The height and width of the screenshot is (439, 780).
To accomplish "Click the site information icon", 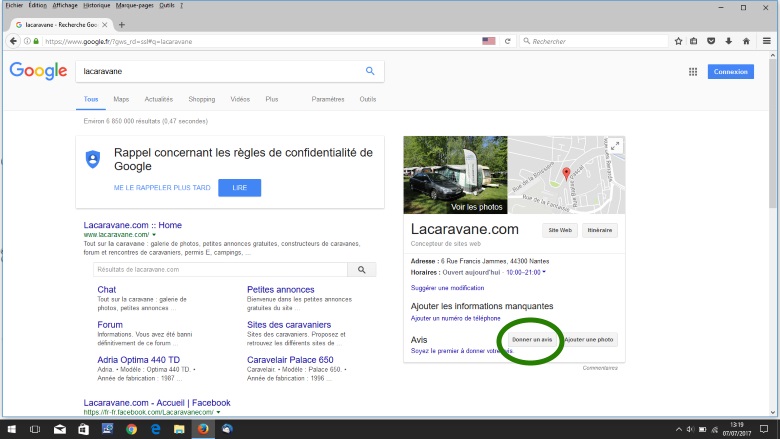I will click(27, 41).
